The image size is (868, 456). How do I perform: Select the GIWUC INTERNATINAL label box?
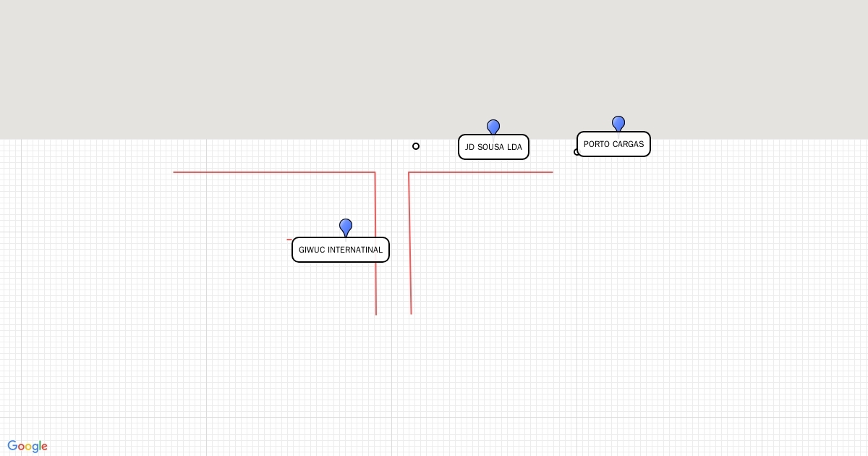341,250
